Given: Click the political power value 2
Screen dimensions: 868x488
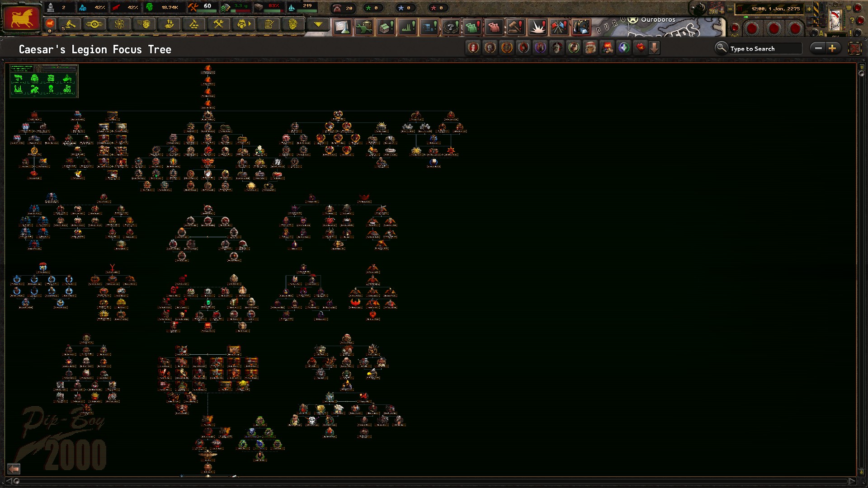Looking at the screenshot, I should pos(64,8).
